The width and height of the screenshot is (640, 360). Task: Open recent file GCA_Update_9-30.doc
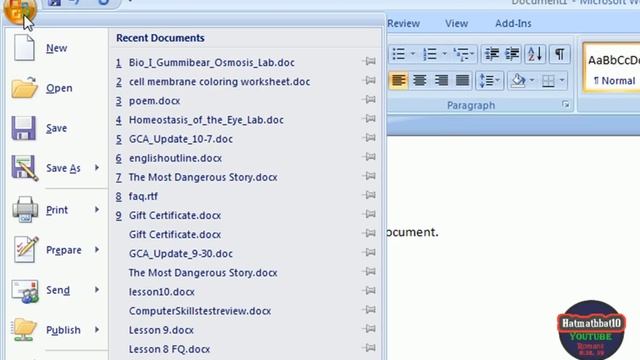tap(180, 254)
